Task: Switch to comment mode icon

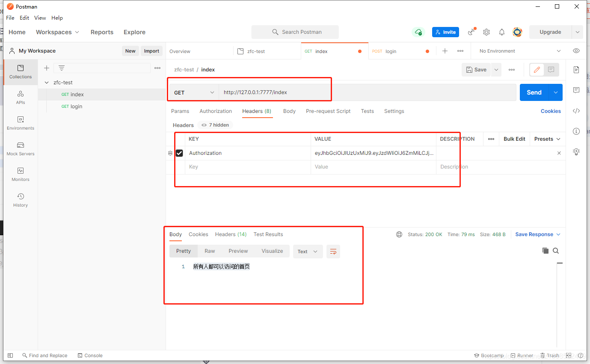Action: 551,70
